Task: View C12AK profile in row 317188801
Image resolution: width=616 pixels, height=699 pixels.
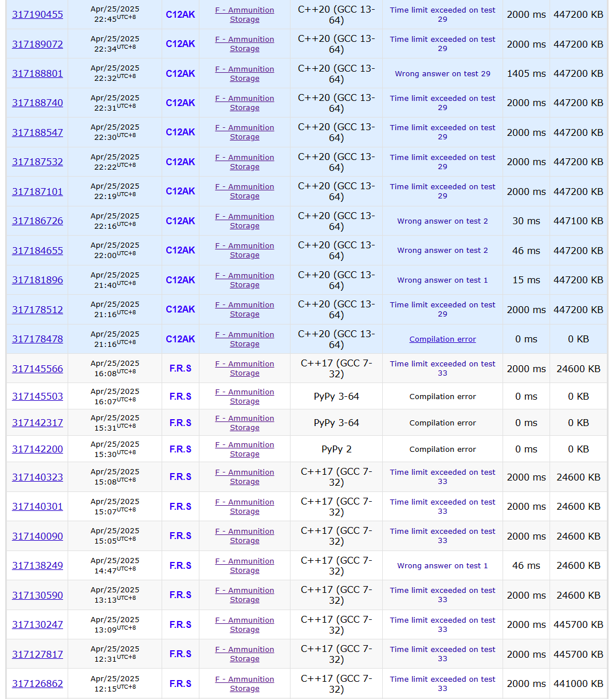Action: [181, 73]
